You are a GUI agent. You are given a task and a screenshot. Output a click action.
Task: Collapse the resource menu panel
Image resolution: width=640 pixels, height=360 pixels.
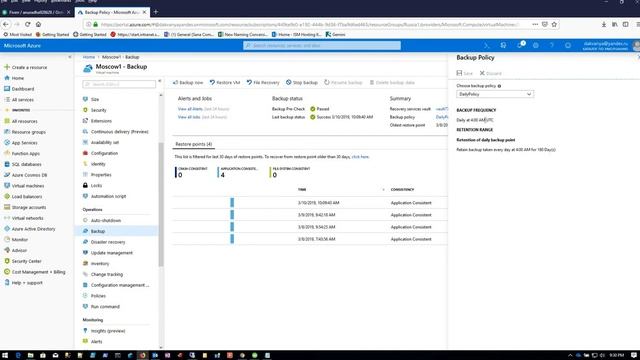160,81
